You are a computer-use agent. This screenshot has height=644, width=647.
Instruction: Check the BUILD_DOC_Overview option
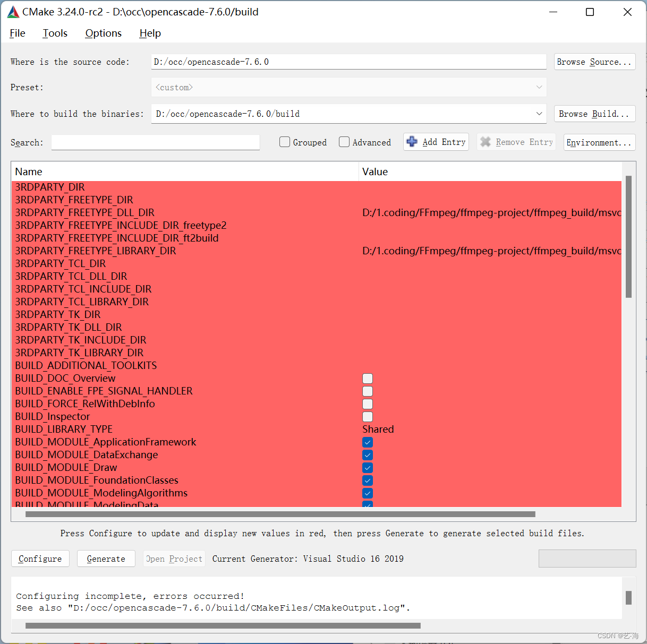click(x=367, y=379)
